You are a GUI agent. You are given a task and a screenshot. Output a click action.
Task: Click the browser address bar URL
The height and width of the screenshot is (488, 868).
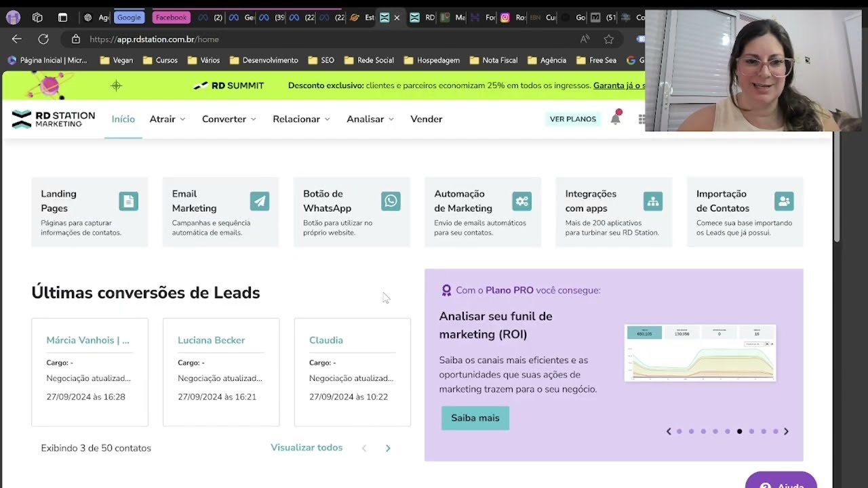tap(154, 39)
